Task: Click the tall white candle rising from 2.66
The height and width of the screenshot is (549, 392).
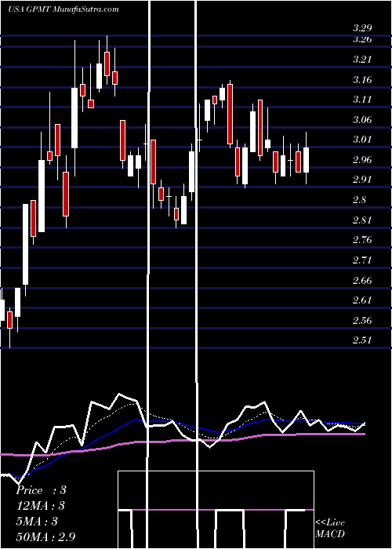Action: [26, 244]
